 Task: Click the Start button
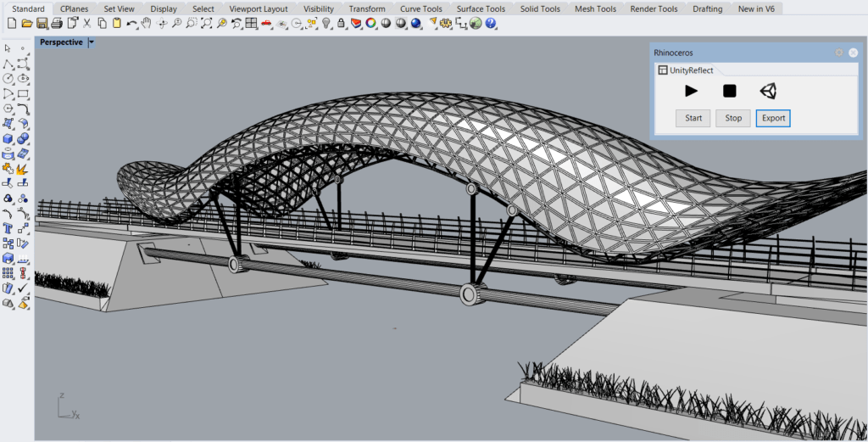pyautogui.click(x=693, y=118)
